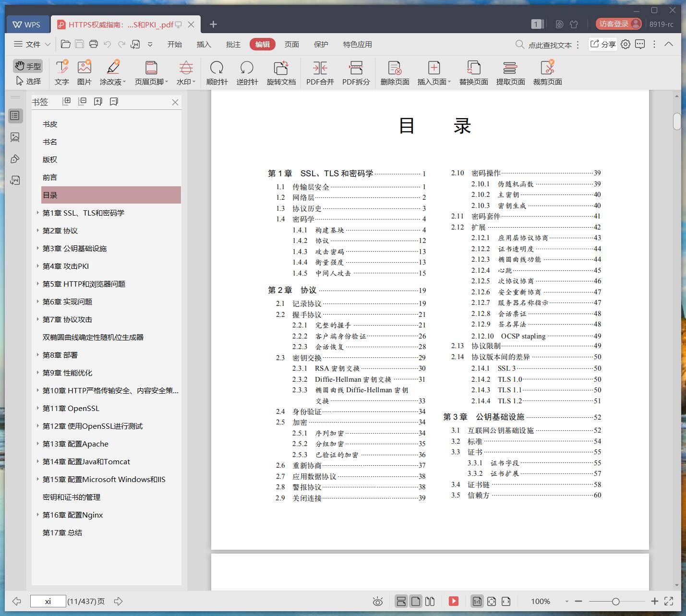686x616 pixels.
Task: Click the search box 点此查找文本
Action: [x=550, y=45]
